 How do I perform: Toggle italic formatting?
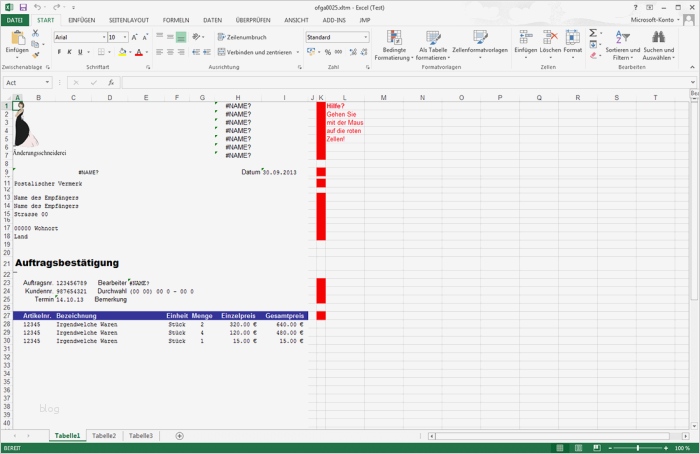tap(70, 52)
